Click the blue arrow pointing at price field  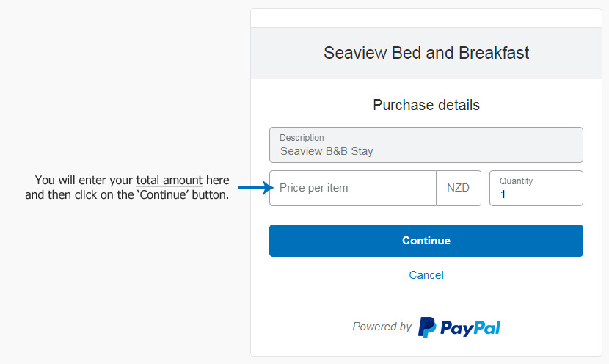[256, 188]
